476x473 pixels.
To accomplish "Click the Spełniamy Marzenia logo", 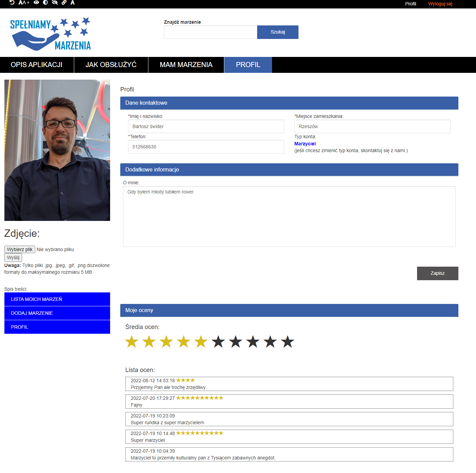I will coord(50,34).
